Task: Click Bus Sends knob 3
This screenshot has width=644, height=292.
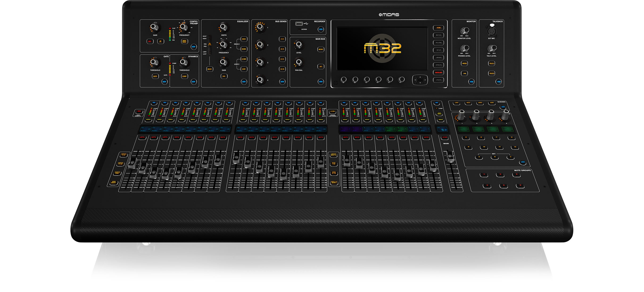Action: pyautogui.click(x=260, y=62)
